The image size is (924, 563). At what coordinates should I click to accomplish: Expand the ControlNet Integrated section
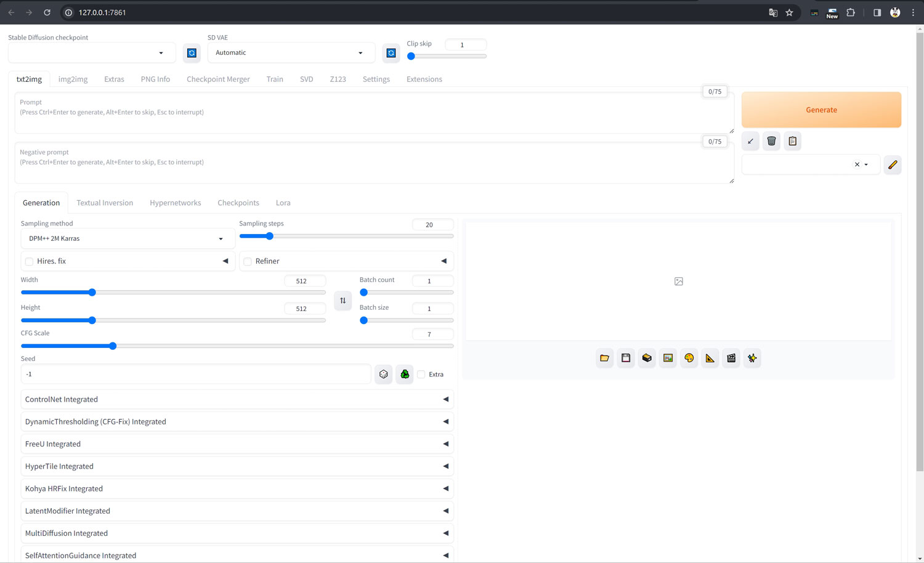tap(237, 399)
